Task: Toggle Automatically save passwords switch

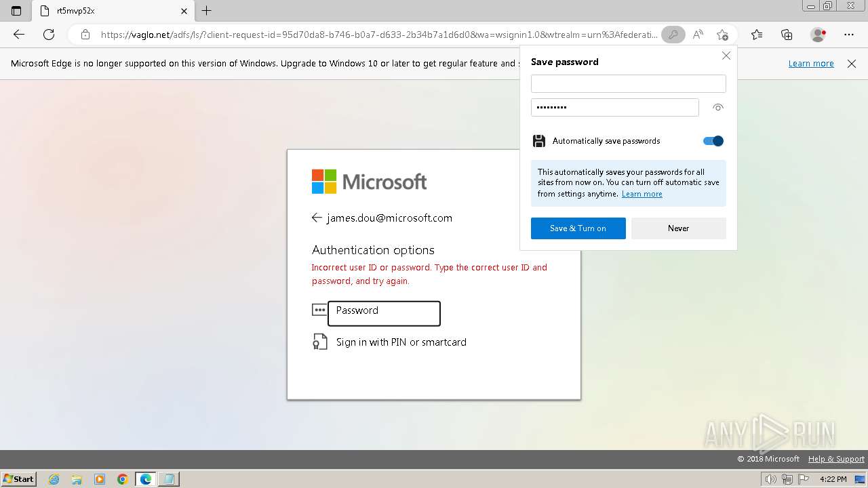Action: (x=713, y=141)
